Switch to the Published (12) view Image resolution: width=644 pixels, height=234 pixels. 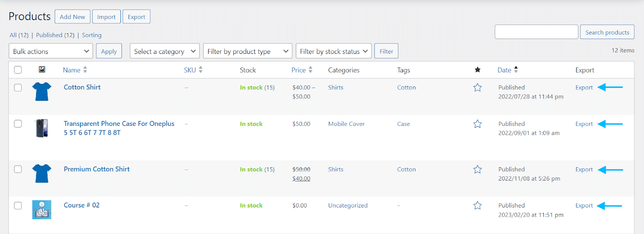click(55, 35)
